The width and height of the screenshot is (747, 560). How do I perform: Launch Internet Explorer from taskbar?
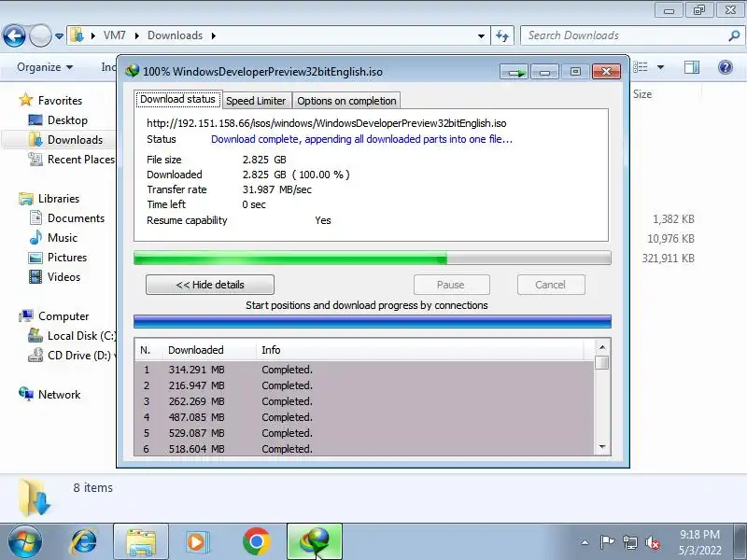coord(83,542)
